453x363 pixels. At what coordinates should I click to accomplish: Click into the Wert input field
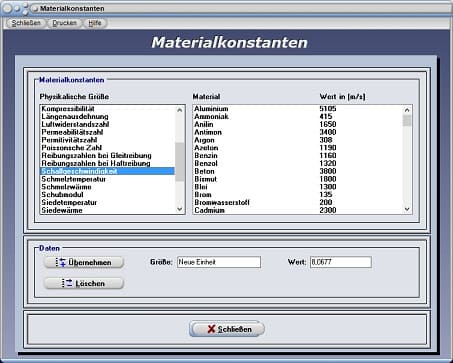click(x=341, y=262)
